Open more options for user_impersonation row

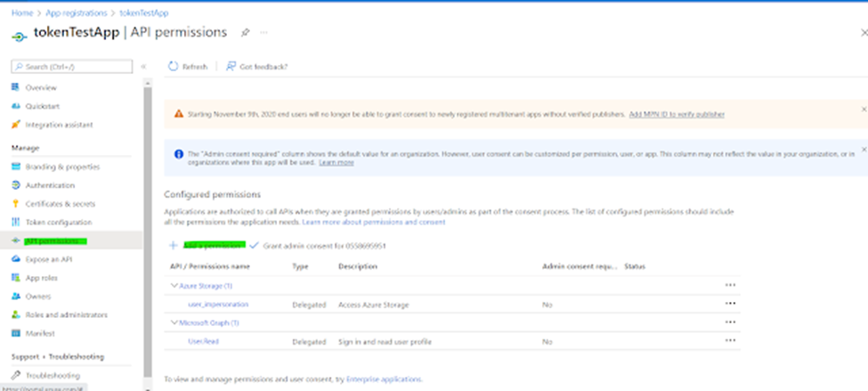coord(730,304)
